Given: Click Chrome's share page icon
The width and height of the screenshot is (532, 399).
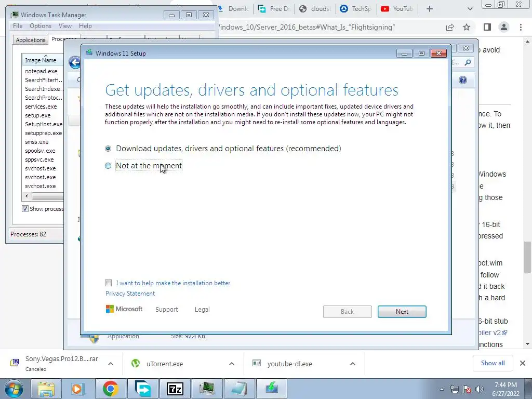Looking at the screenshot, I should pos(450,27).
